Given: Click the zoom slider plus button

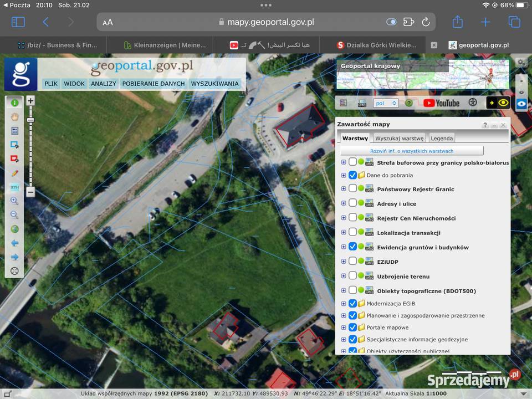Looking at the screenshot, I should click(x=30, y=101).
